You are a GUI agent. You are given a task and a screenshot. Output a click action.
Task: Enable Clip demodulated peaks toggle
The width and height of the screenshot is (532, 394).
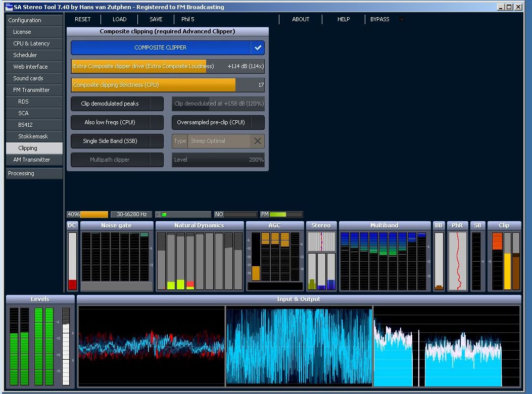click(x=117, y=104)
